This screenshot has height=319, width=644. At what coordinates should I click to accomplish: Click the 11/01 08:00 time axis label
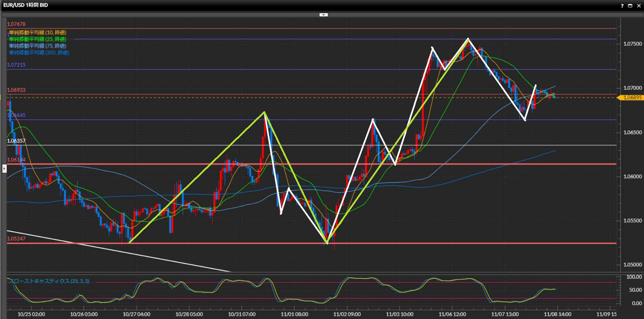[x=294, y=314]
